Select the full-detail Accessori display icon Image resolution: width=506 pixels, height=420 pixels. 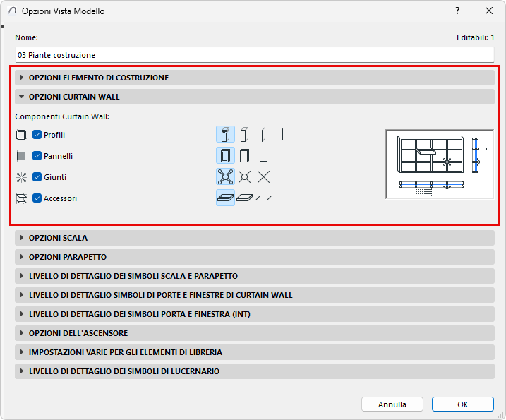(x=225, y=198)
